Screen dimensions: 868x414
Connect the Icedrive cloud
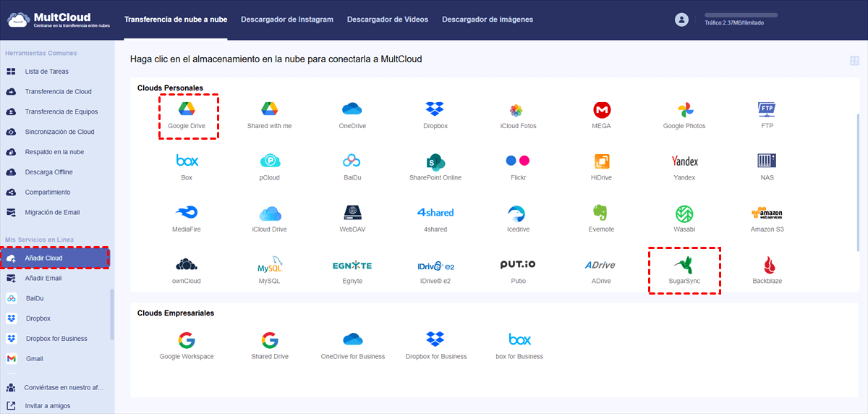(x=516, y=219)
